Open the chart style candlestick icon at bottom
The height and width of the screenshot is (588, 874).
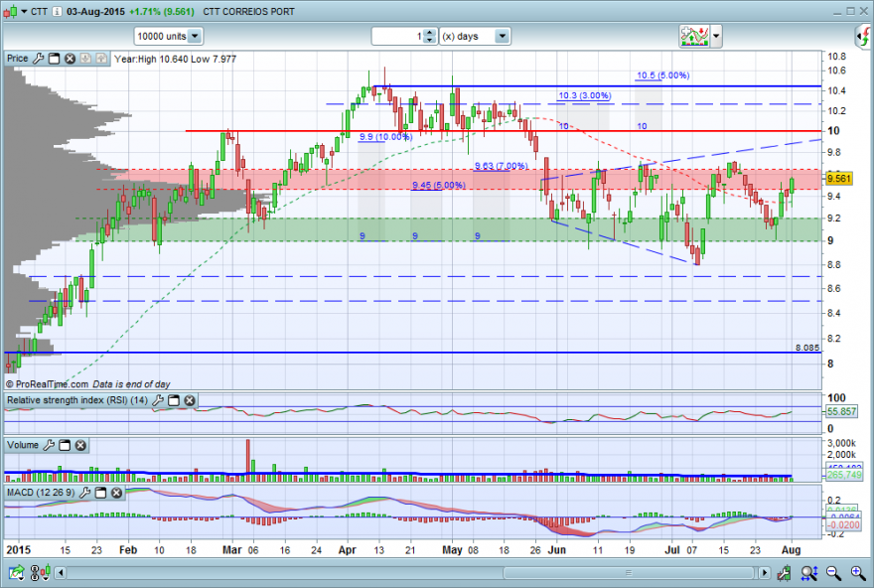(41, 572)
